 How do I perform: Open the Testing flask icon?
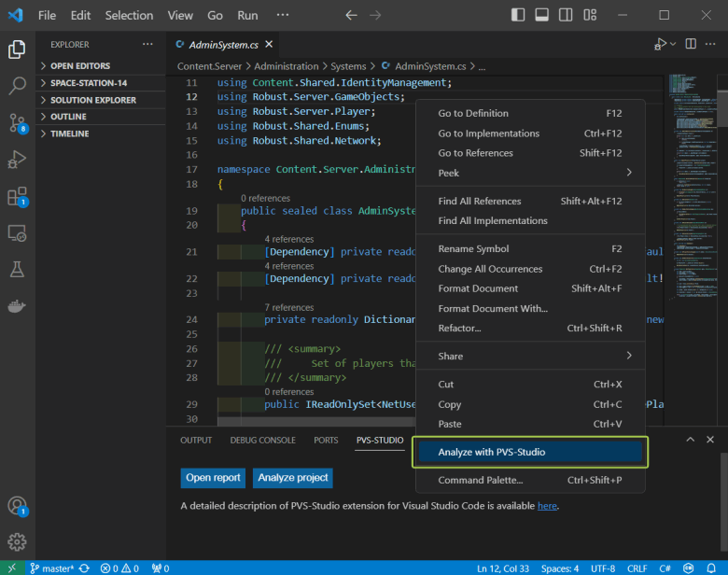pos(17,269)
